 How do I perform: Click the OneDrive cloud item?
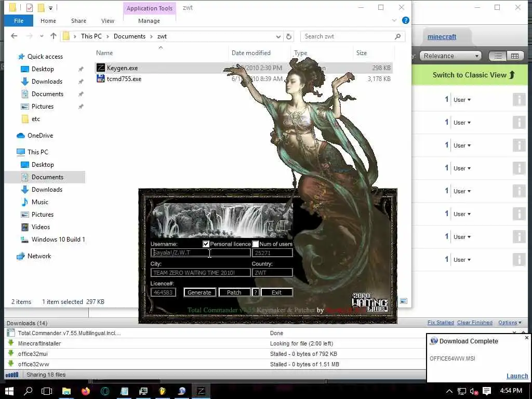(40, 136)
